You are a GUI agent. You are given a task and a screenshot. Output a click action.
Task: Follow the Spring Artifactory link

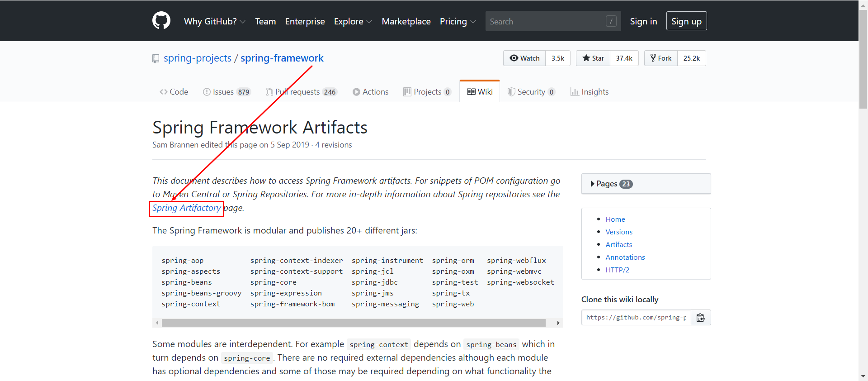186,208
